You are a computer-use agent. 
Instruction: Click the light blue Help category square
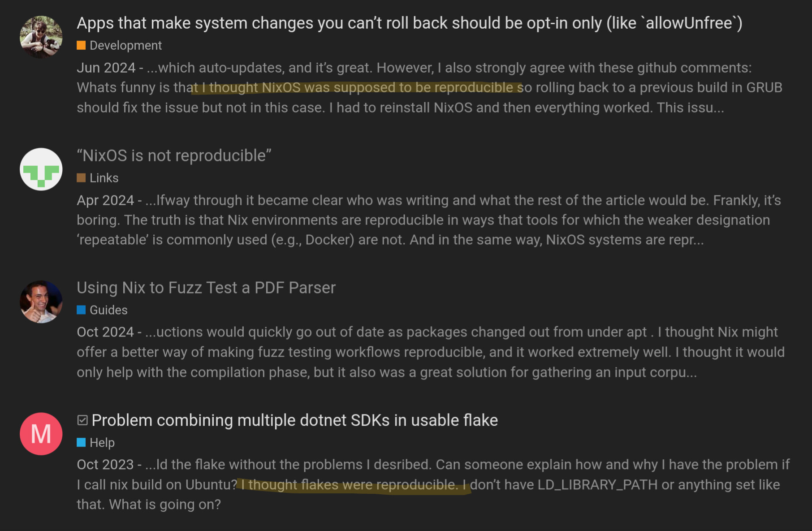[x=81, y=442]
